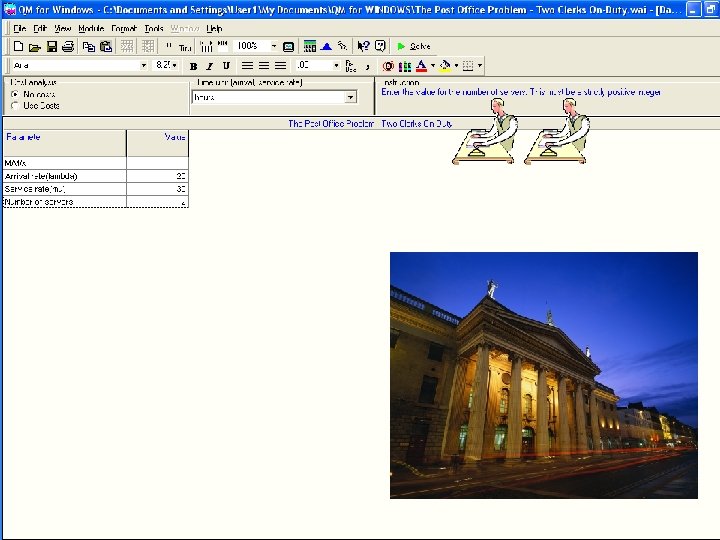
Task: Open the calculator tool icon
Action: (310, 46)
